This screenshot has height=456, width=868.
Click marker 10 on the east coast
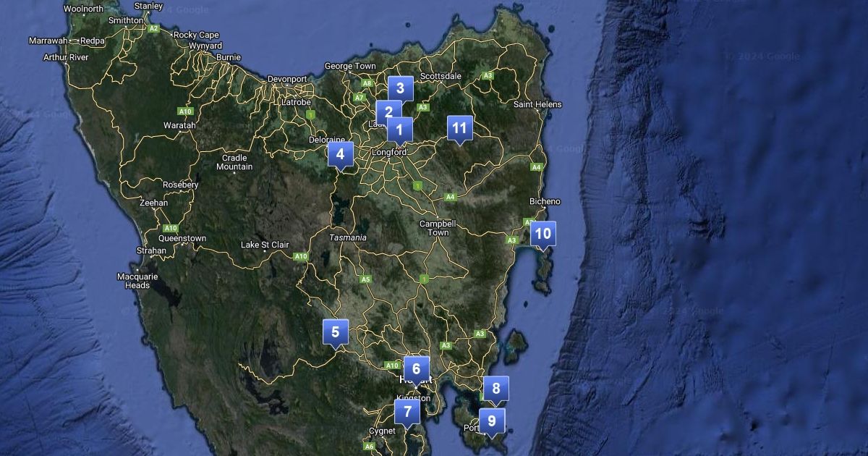pyautogui.click(x=542, y=233)
